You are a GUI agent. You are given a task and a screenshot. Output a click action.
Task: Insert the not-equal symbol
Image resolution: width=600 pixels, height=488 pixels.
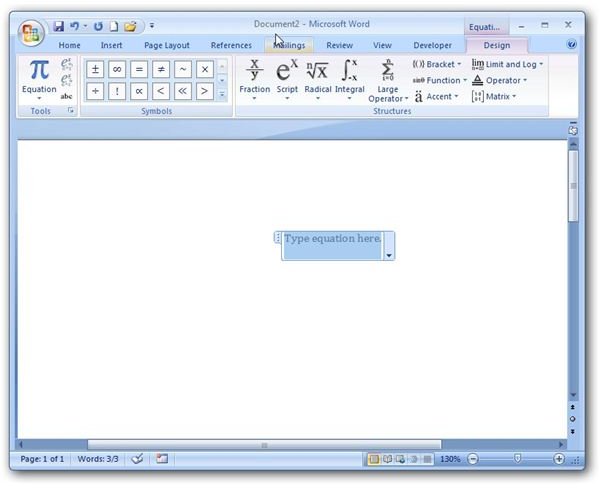pyautogui.click(x=161, y=69)
